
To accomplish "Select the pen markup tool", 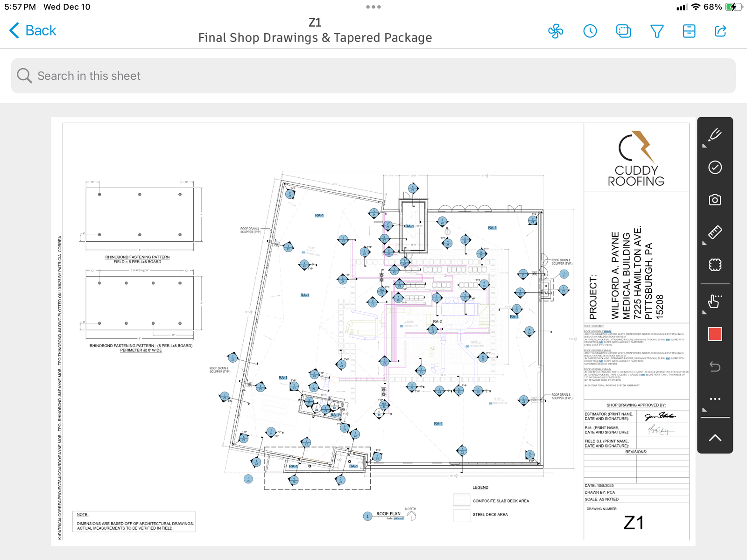I will click(715, 135).
